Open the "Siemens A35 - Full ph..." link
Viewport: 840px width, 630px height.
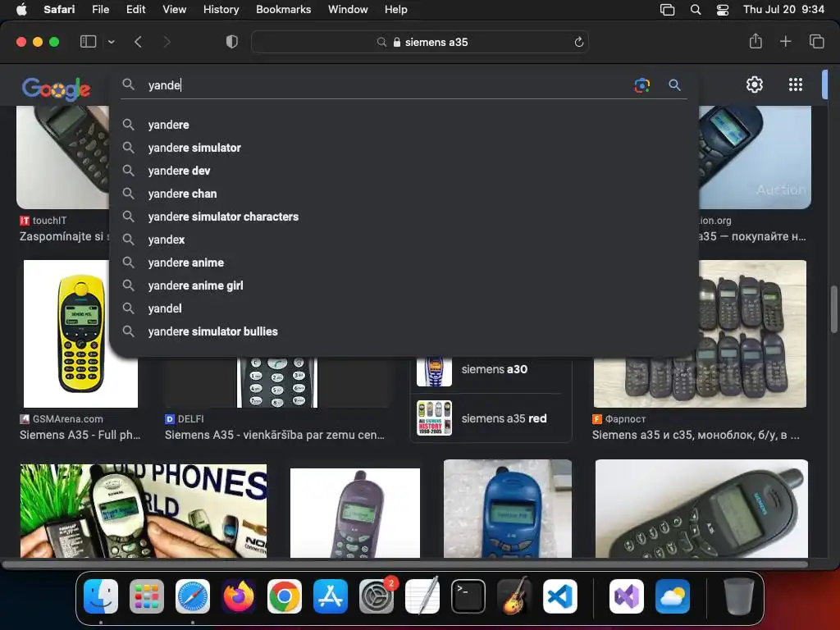click(80, 435)
